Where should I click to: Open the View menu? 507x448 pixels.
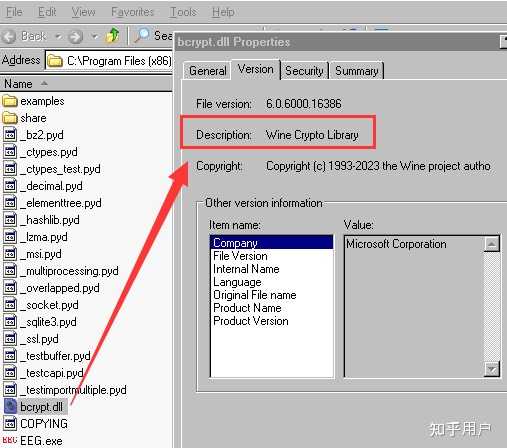83,12
